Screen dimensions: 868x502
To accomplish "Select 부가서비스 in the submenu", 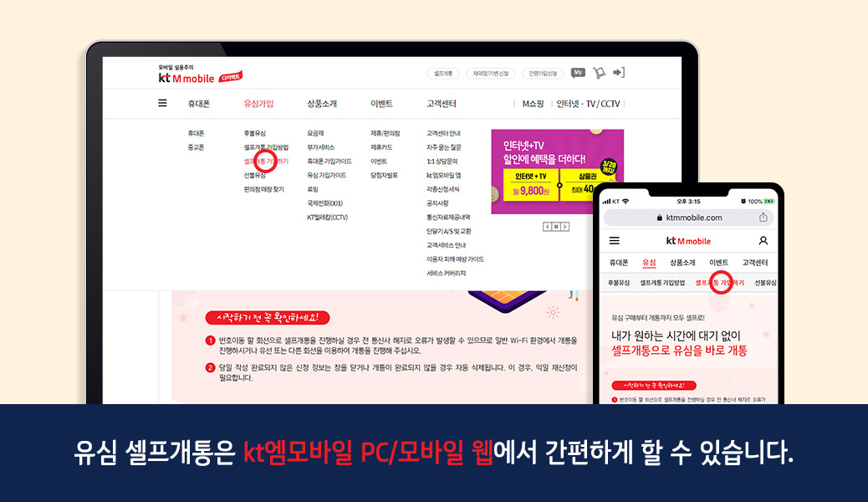I will click(x=320, y=147).
